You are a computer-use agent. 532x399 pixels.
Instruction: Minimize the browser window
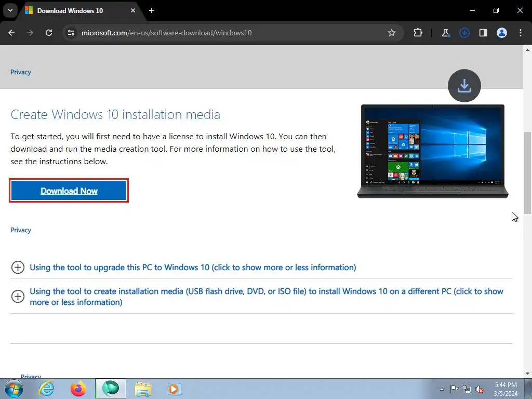[x=472, y=10]
